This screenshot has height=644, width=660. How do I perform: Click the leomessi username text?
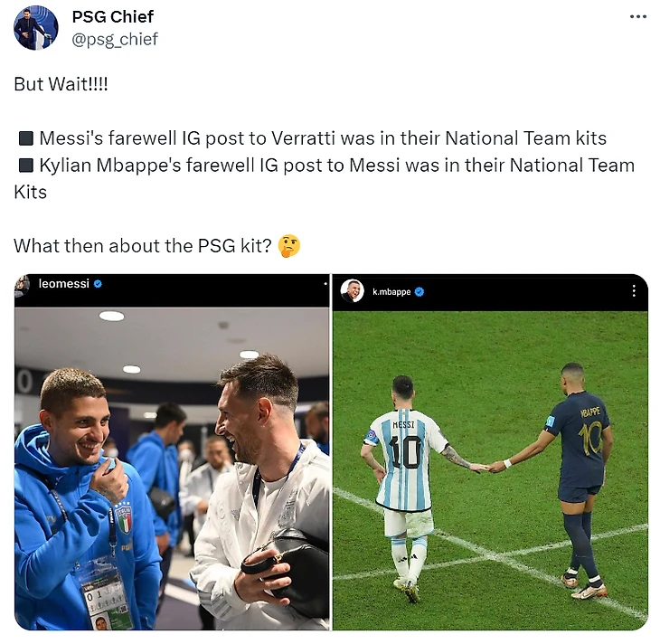[64, 283]
